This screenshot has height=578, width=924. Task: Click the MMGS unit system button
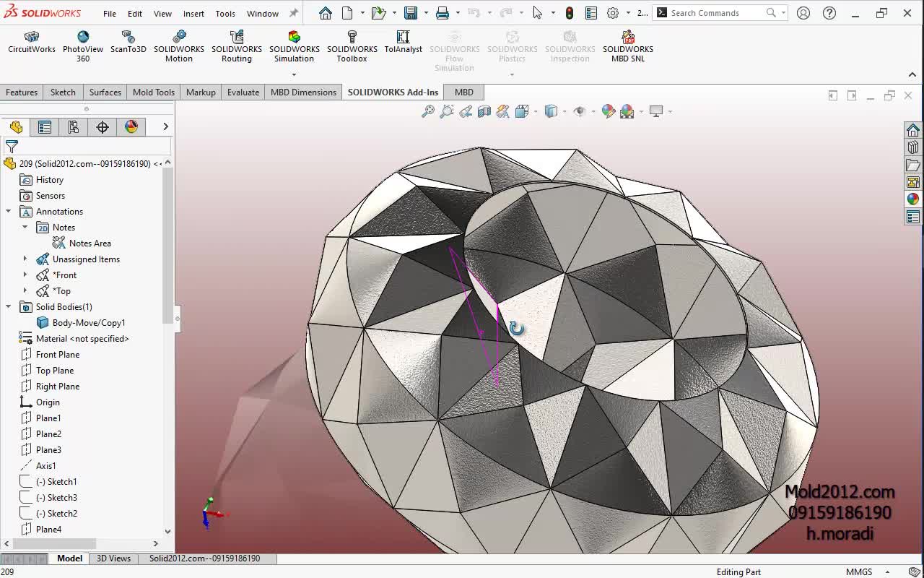click(859, 571)
